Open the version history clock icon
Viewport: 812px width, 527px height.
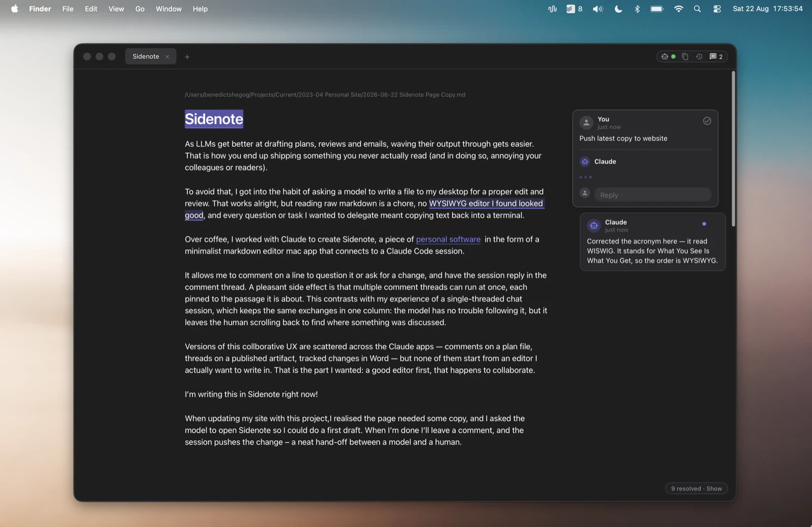pyautogui.click(x=699, y=56)
